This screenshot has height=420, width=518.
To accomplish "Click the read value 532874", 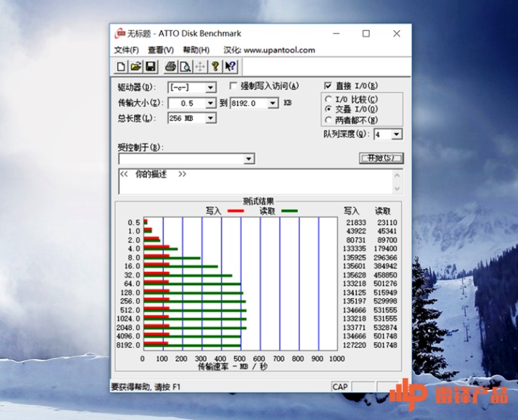I will pyautogui.click(x=385, y=327).
